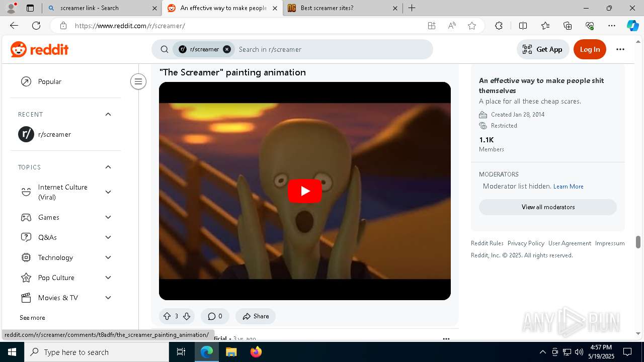Expand the Games topic

click(x=108, y=217)
